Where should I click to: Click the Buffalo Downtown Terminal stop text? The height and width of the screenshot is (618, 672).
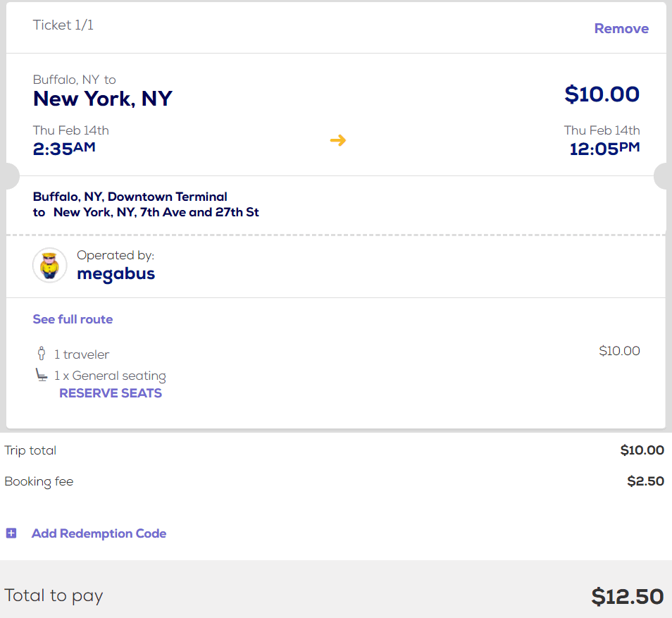[130, 197]
